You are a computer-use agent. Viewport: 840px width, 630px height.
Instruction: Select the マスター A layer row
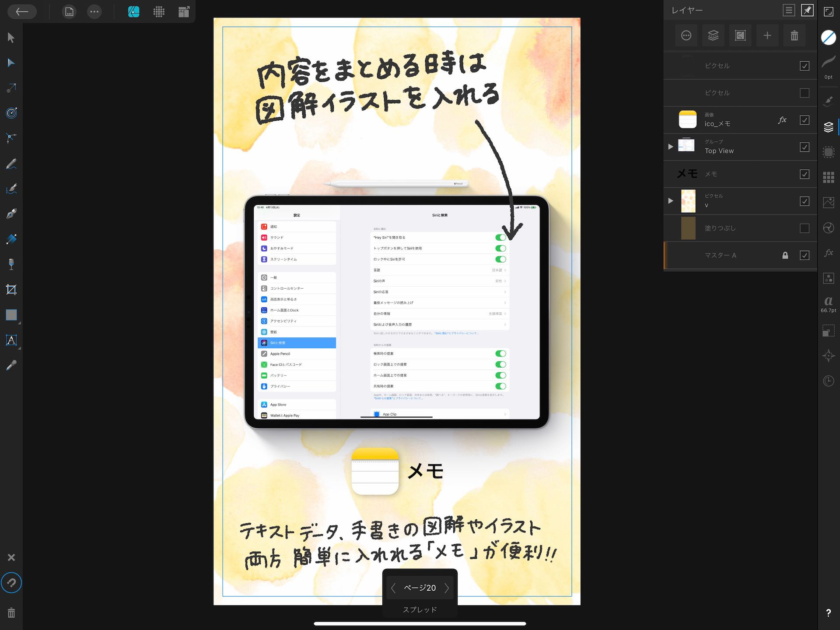pos(740,255)
